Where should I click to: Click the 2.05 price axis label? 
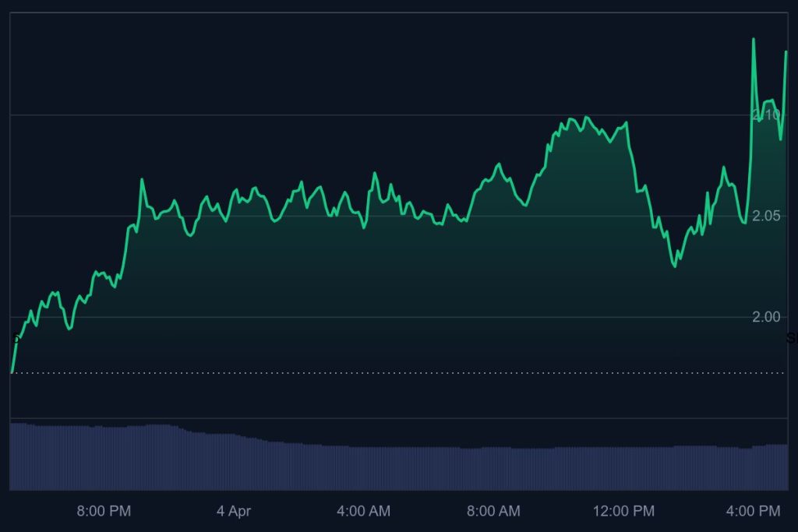tap(766, 216)
